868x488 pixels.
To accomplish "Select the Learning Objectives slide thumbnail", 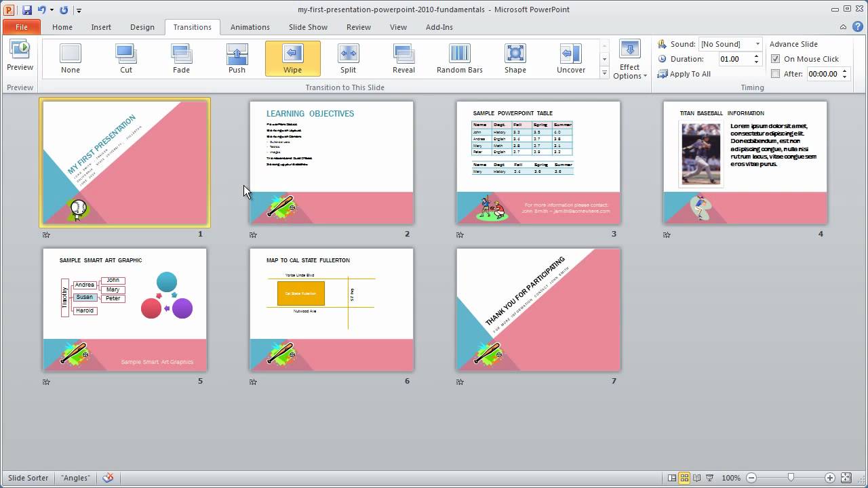I will pyautogui.click(x=332, y=163).
